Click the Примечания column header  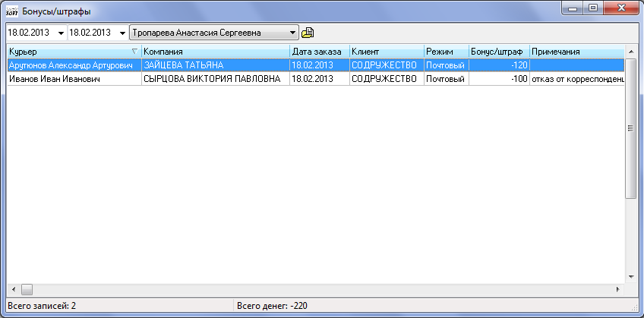[x=577, y=52]
